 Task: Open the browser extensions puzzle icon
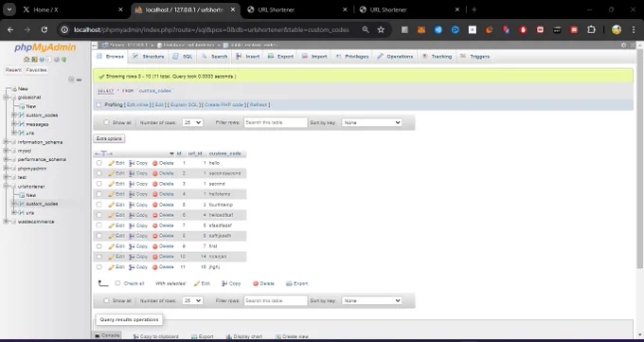click(x=591, y=29)
